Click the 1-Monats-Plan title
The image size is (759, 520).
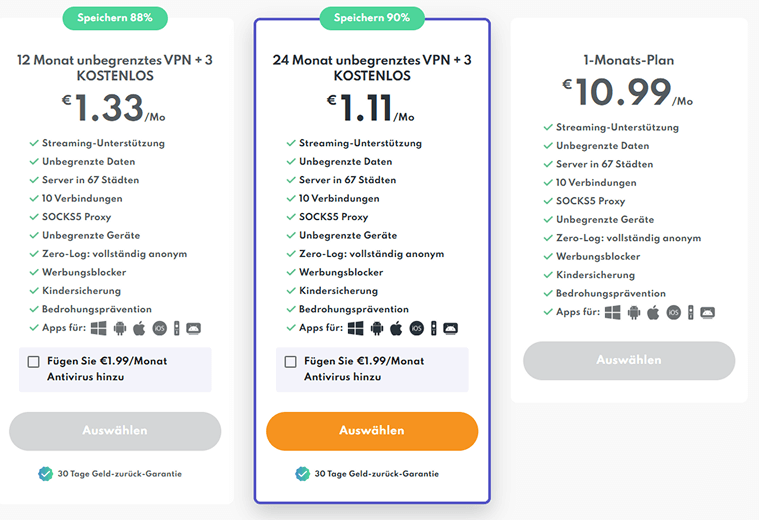[628, 60]
